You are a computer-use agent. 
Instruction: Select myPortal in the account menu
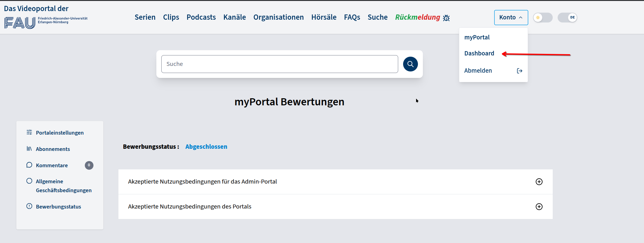pyautogui.click(x=477, y=37)
